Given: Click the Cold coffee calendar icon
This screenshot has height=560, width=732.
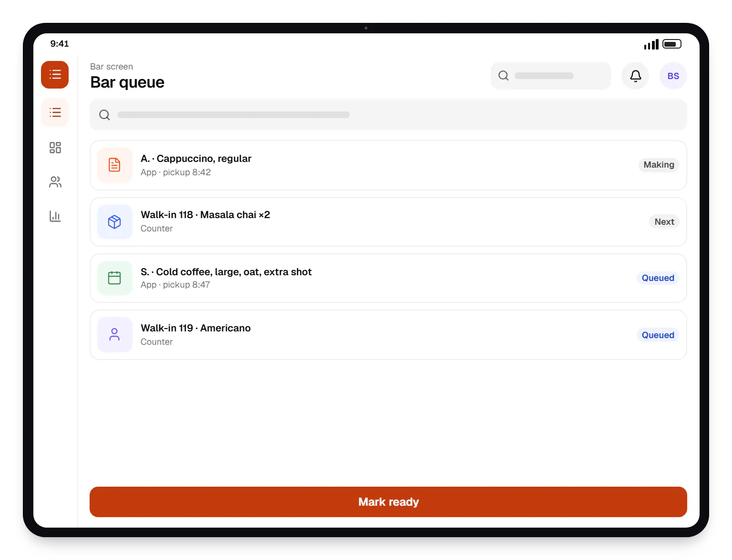Looking at the screenshot, I should 115,278.
